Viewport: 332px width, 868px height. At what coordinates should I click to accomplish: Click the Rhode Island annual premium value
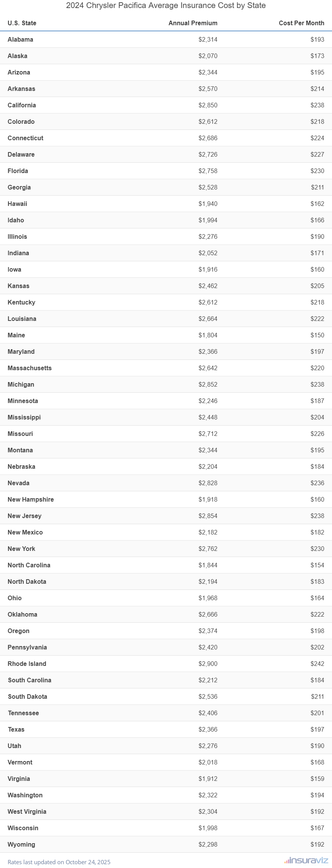(208, 664)
